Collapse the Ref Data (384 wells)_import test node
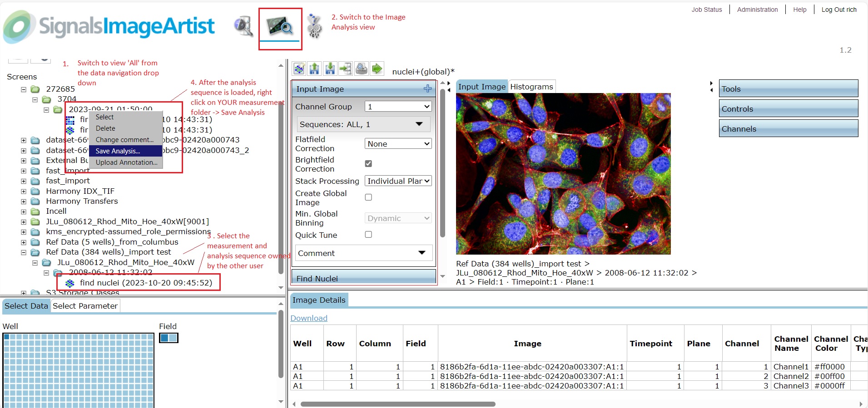 24,253
